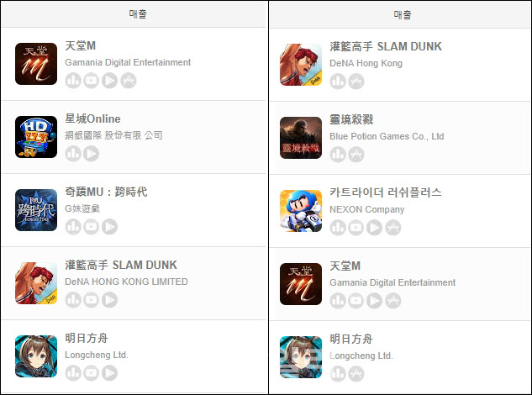The height and width of the screenshot is (395, 532).
Task: Open the YouTube icon for 카트라이더 러쉬플러스
Action: 356,228
